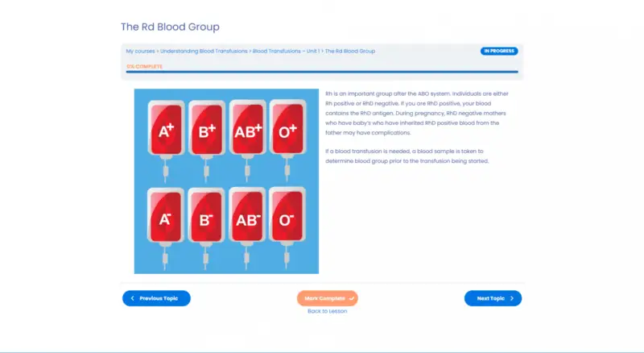Click the course completion progress bar
The image size is (644, 353).
point(322,73)
